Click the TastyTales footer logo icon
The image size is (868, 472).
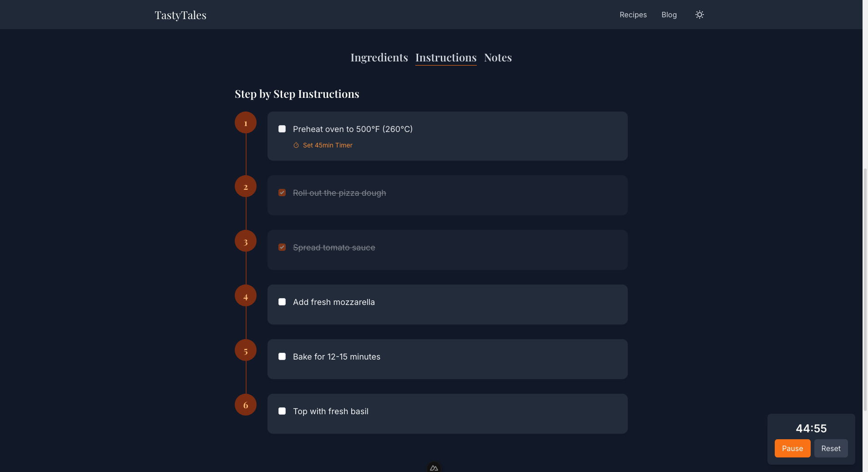tap(434, 467)
